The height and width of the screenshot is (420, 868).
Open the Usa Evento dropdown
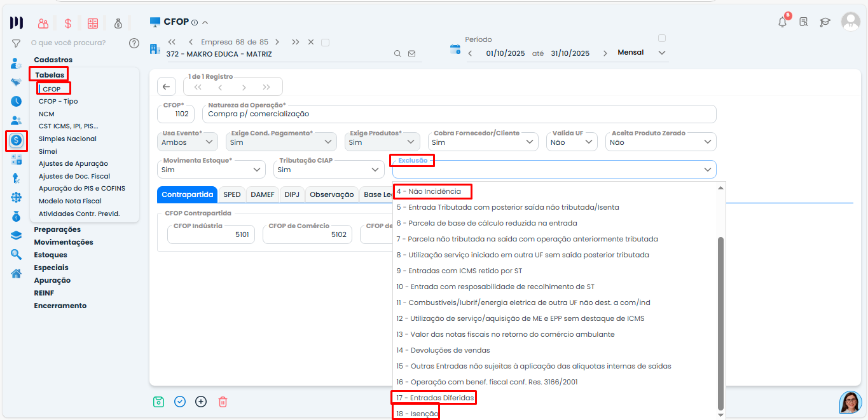[x=189, y=142]
